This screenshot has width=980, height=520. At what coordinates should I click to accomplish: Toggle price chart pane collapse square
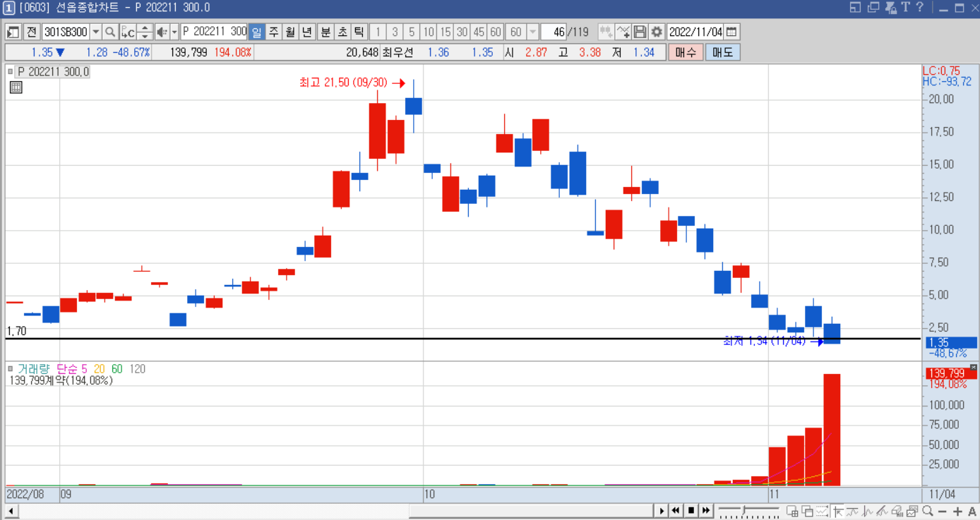click(10, 71)
